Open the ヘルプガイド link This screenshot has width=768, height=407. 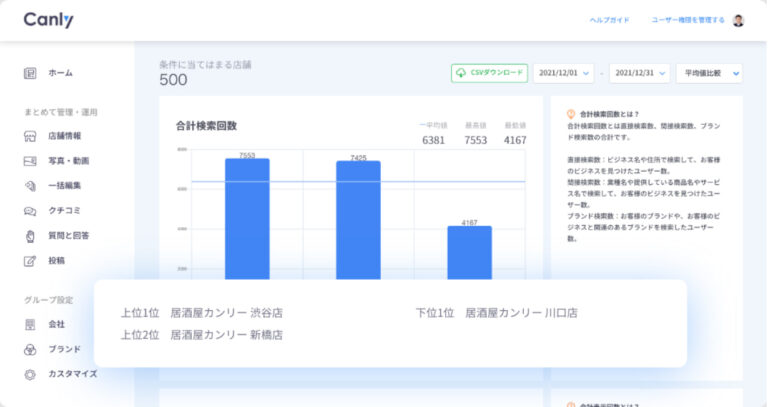click(x=609, y=20)
